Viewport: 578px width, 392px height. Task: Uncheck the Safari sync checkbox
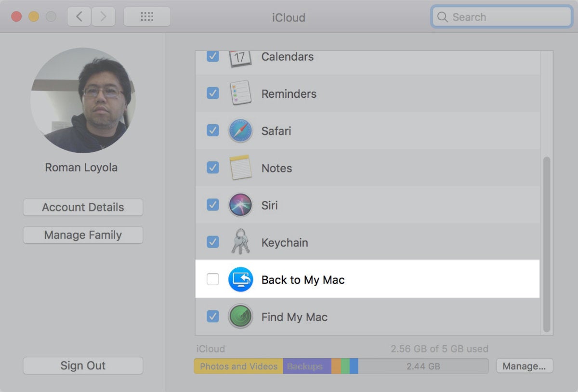(212, 131)
